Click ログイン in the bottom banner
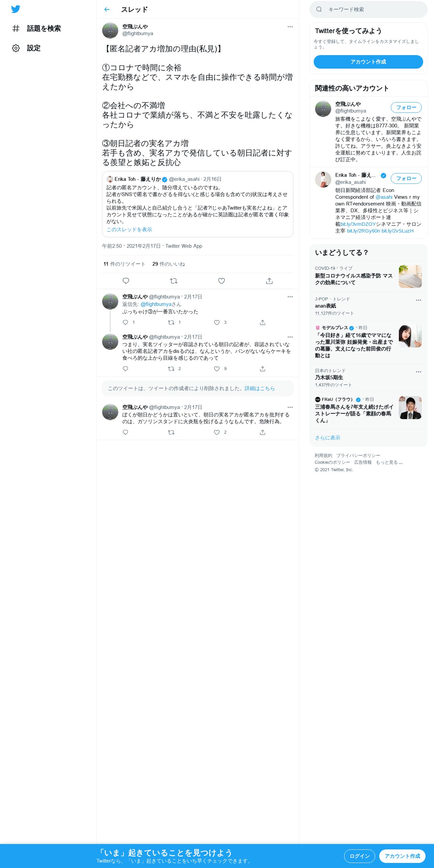 [360, 856]
